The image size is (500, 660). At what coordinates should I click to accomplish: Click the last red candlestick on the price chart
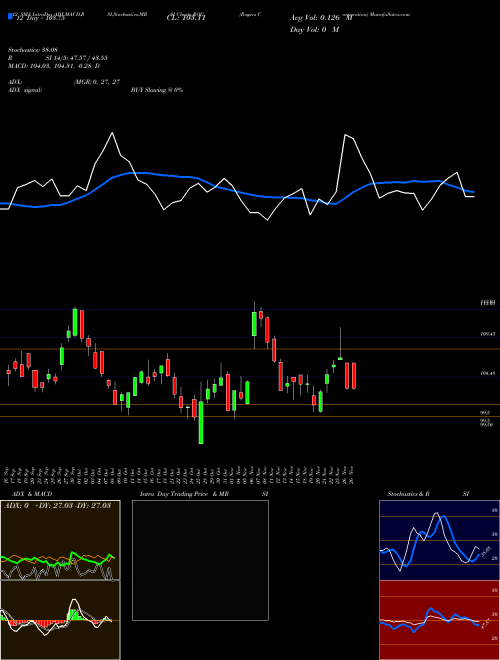(354, 376)
